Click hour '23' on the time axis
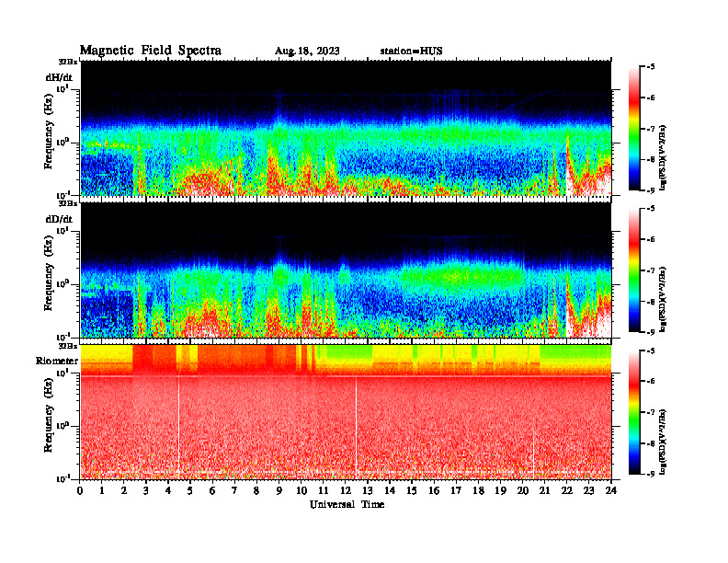This screenshot has width=728, height=563. coord(588,490)
